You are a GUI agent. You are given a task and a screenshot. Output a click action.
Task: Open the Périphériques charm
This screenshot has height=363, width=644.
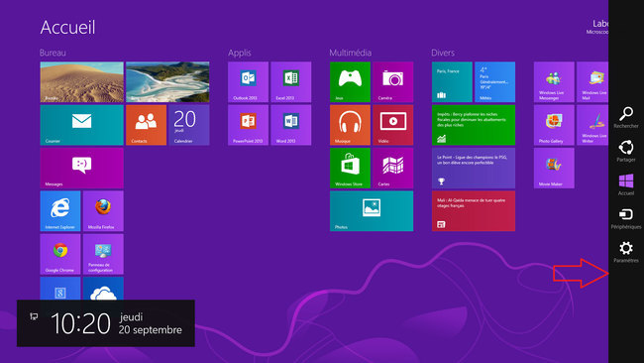(x=626, y=218)
